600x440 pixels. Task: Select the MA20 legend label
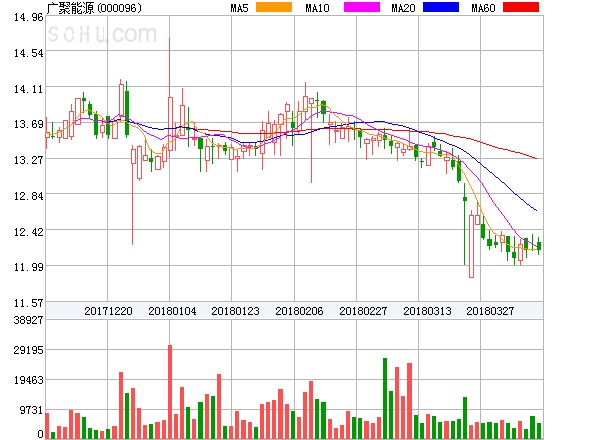click(403, 8)
